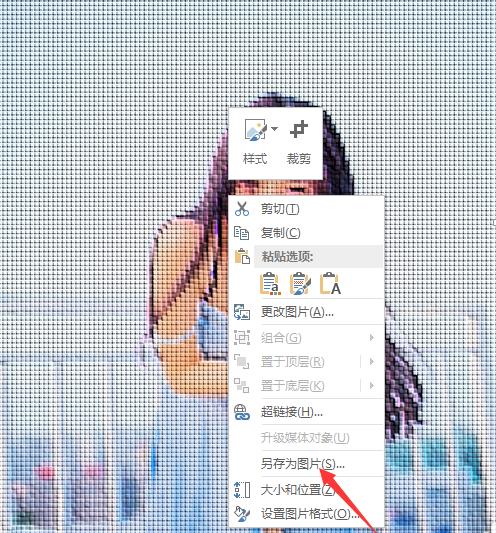
Task: Click the copy pages icon
Action: click(x=242, y=233)
